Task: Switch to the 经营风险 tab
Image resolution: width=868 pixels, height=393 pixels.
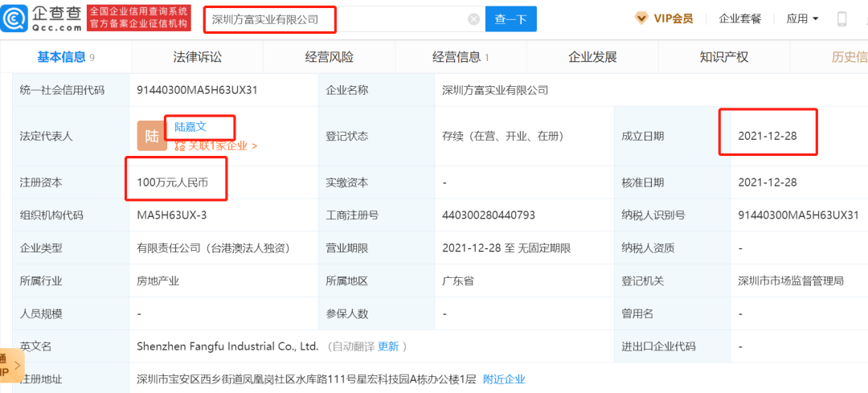Action: pyautogui.click(x=329, y=56)
